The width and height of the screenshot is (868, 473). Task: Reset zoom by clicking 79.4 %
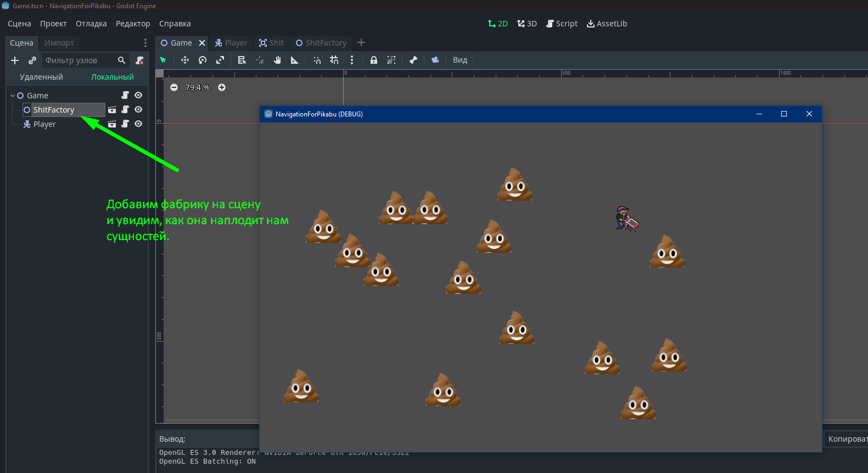(x=198, y=87)
